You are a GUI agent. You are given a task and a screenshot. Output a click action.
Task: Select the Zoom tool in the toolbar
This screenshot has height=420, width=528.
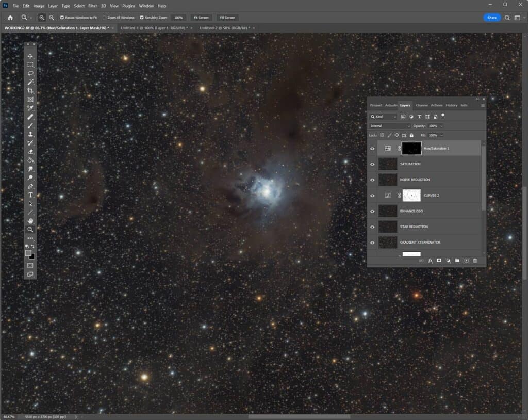point(31,230)
